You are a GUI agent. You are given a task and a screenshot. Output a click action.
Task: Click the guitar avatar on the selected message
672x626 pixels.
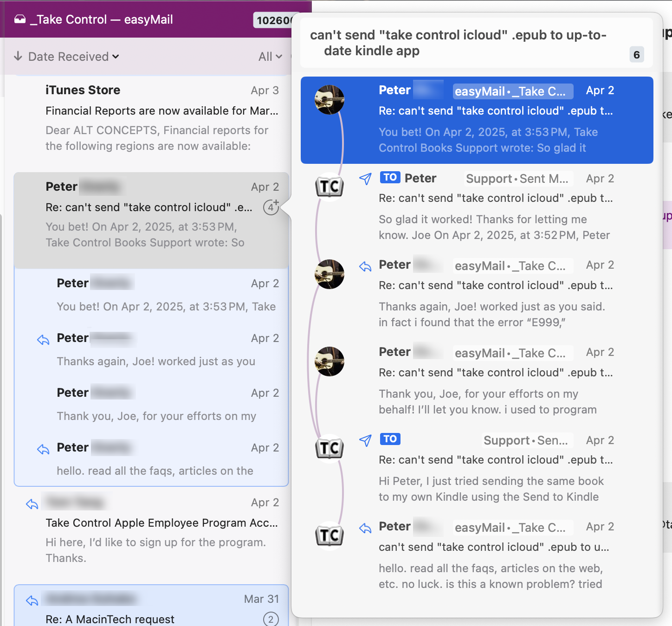point(330,100)
